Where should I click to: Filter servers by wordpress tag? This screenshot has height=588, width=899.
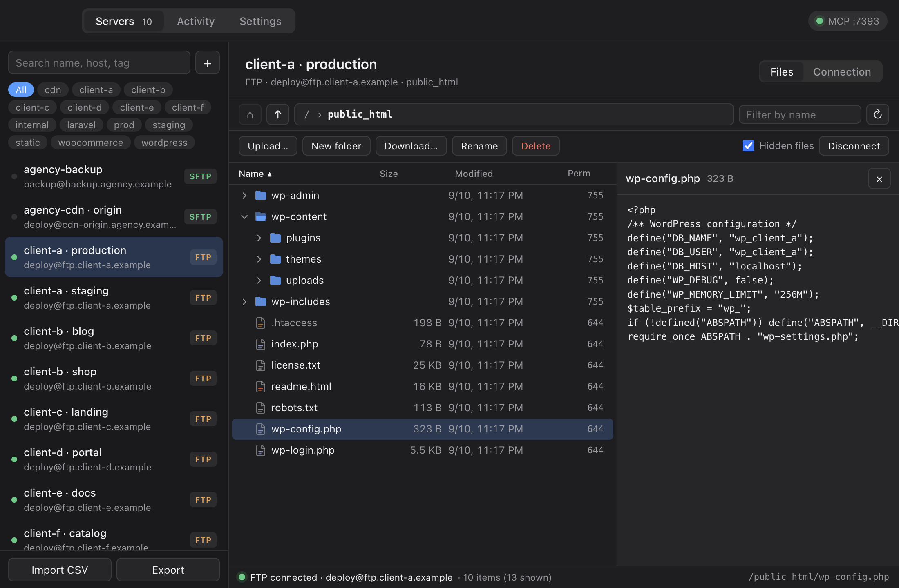(x=164, y=143)
